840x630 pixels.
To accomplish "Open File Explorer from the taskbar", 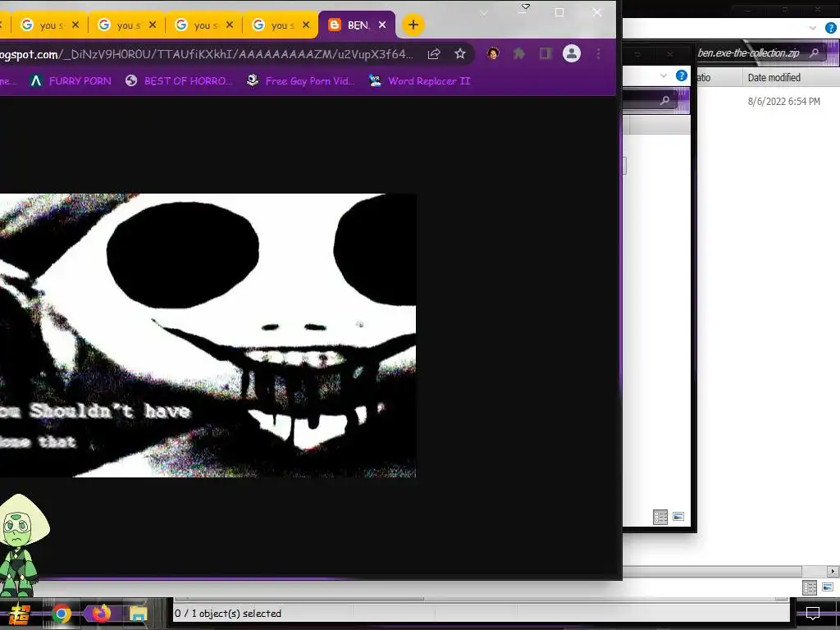I will pyautogui.click(x=138, y=614).
